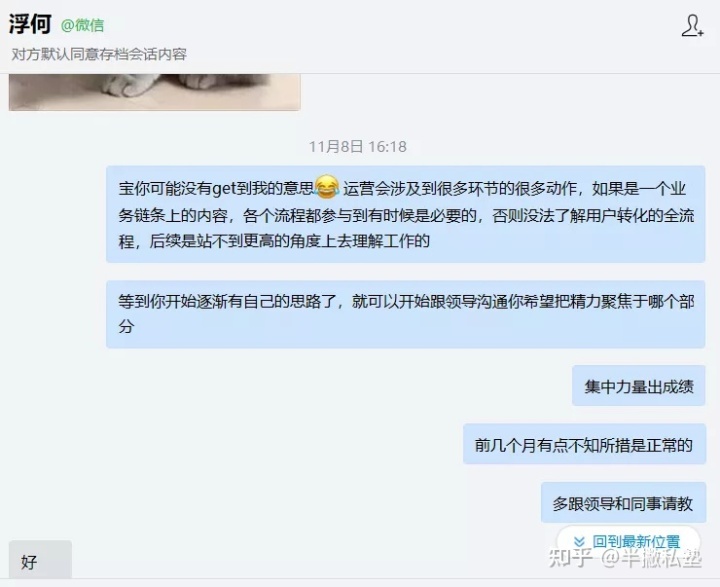The image size is (720, 587).
Task: Select the message 集中力量出成绩
Action: (x=638, y=386)
